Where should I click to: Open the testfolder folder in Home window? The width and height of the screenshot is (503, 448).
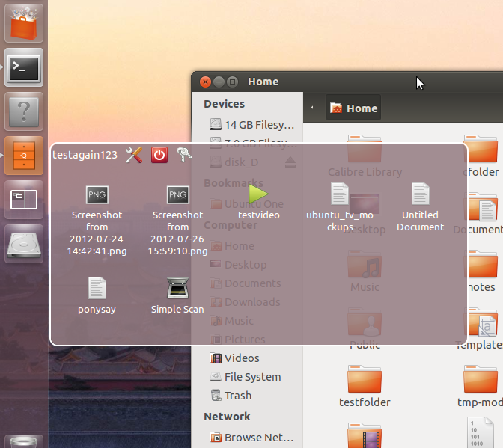pos(365,386)
